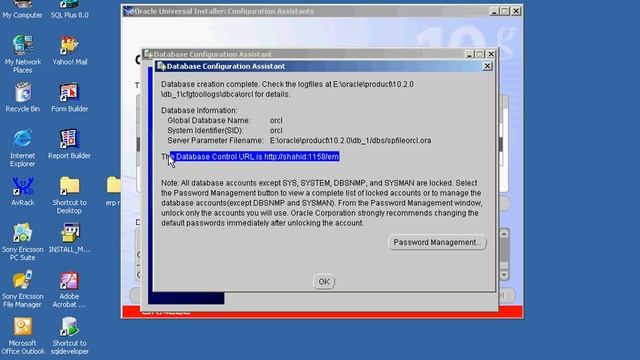Open partially hidden erp folder icon
This screenshot has width=640, height=360.
coord(113,191)
